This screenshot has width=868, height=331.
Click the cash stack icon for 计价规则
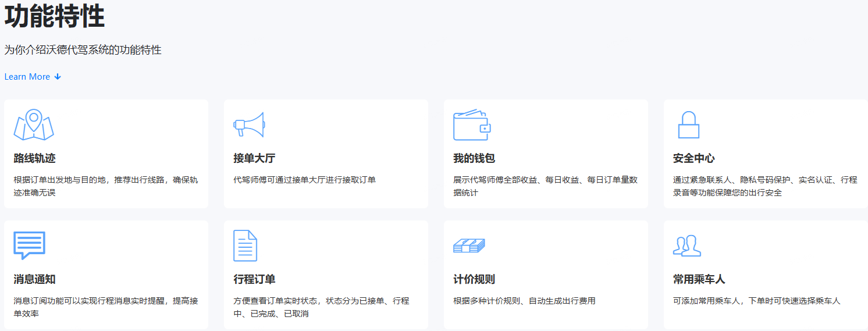[469, 245]
